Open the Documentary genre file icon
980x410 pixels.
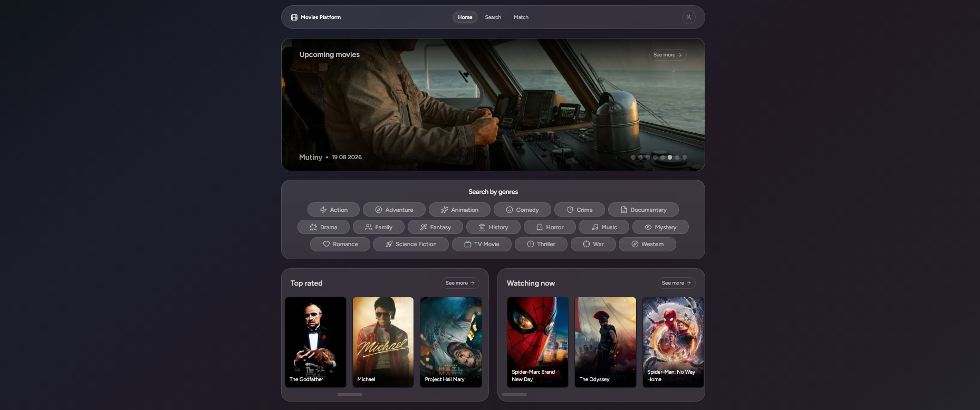tap(624, 210)
